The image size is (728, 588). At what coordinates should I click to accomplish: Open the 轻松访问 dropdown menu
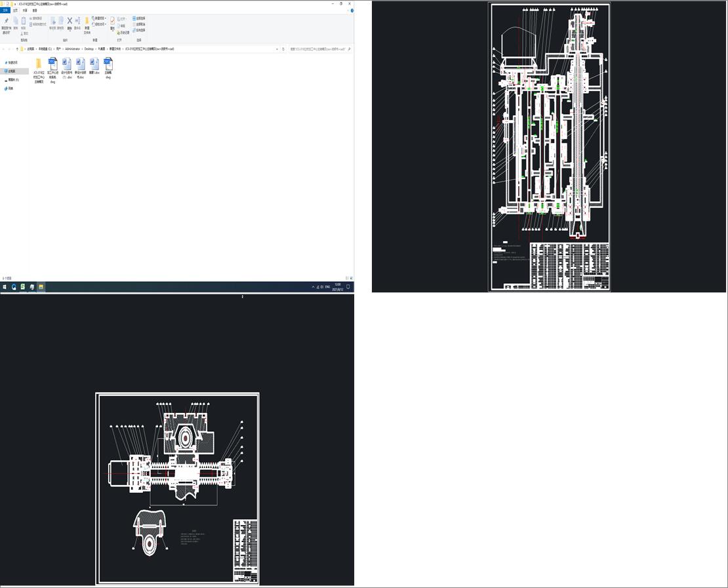[x=106, y=24]
